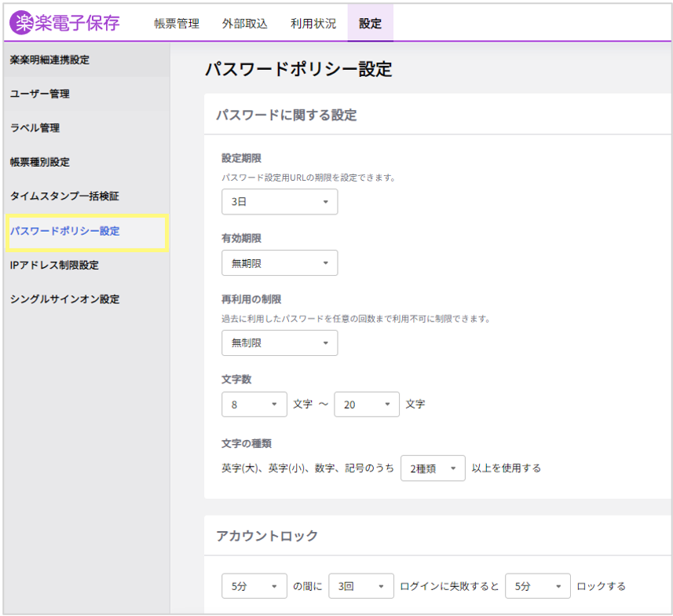This screenshot has height=616, width=673.
Task: Switch to the 利用状況 tab
Action: 313,24
